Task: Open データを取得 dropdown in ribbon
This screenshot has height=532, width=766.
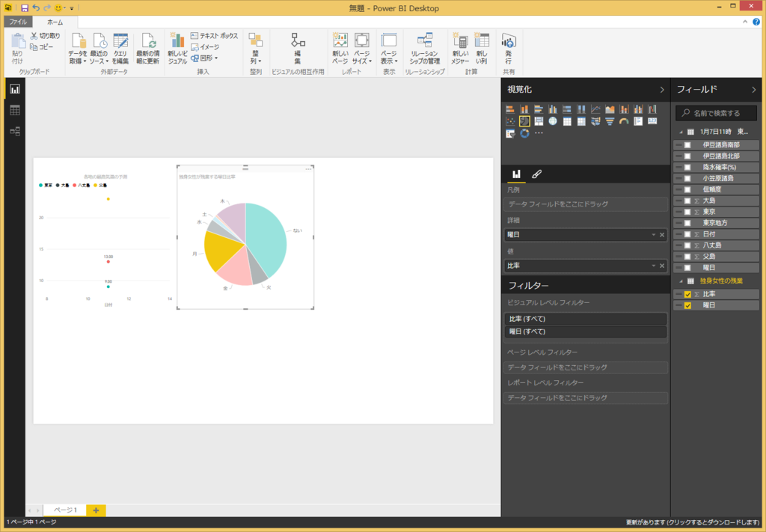Action: tap(78, 49)
